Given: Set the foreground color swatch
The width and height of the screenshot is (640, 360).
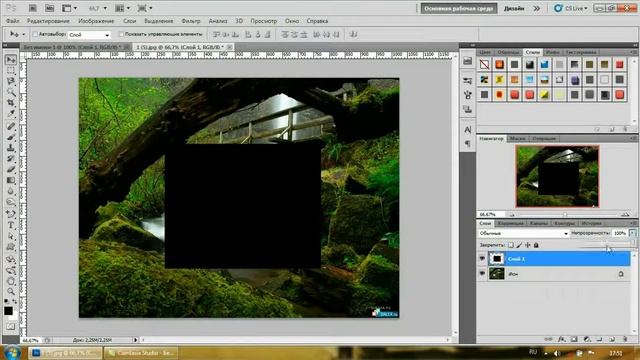Looking at the screenshot, I should click(x=8, y=311).
